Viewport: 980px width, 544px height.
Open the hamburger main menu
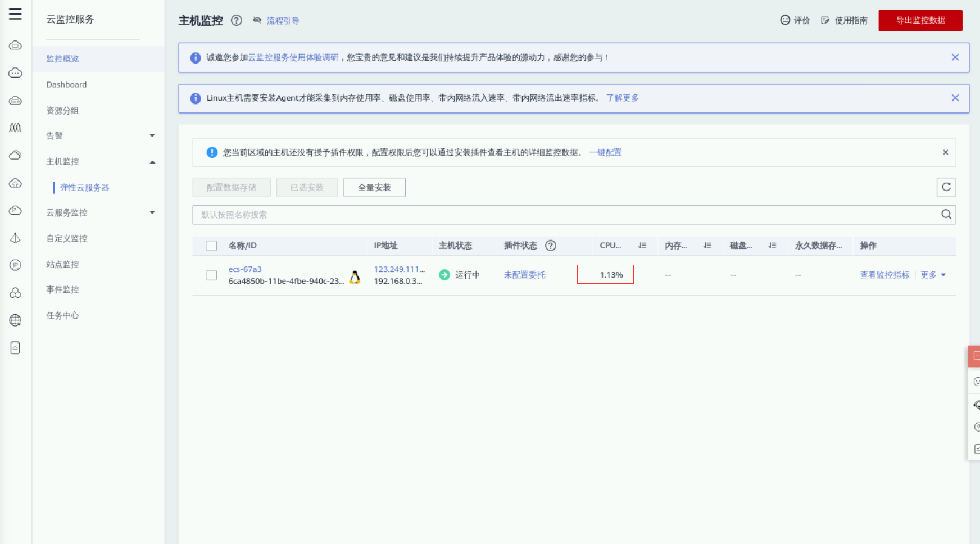pyautogui.click(x=15, y=14)
